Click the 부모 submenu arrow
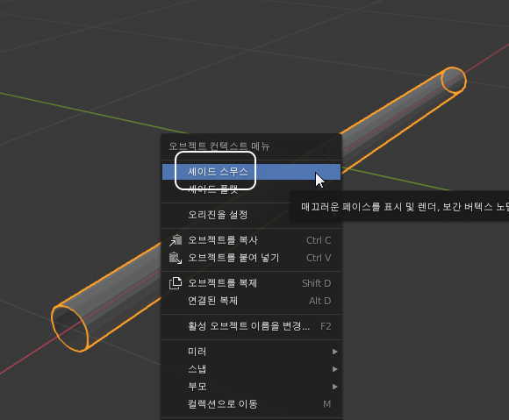The width and height of the screenshot is (509, 420). (x=334, y=387)
